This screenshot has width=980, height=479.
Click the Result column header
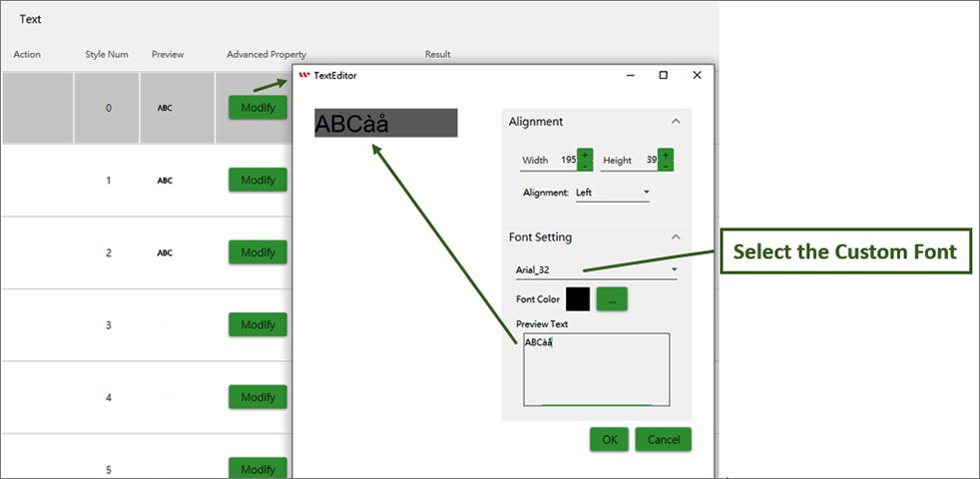pos(437,55)
